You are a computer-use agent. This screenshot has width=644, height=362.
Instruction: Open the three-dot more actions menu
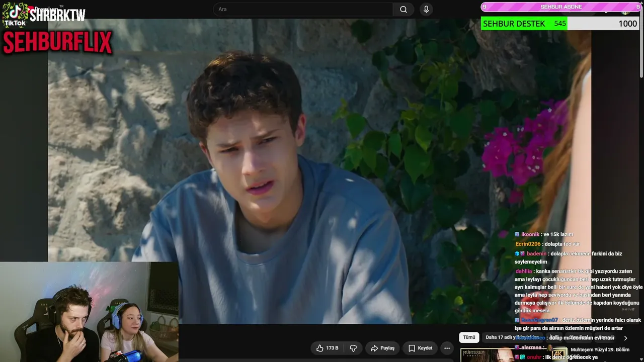447,348
